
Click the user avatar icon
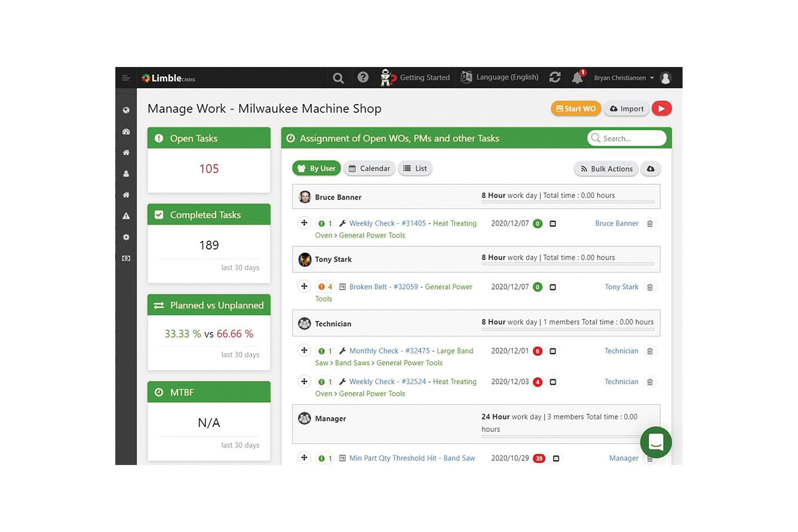click(x=666, y=78)
